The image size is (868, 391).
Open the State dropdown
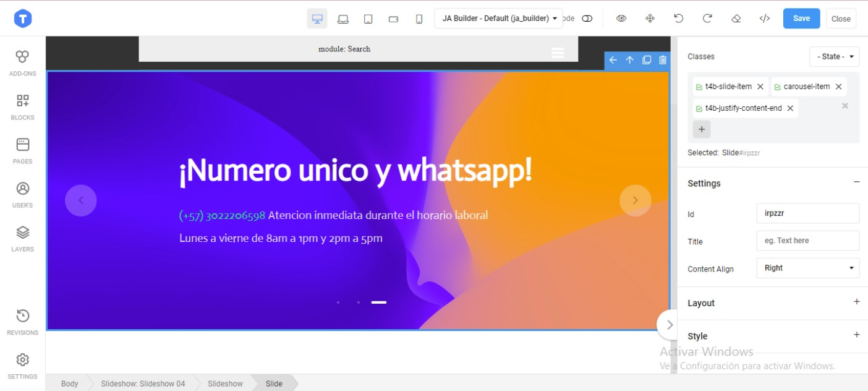point(834,56)
